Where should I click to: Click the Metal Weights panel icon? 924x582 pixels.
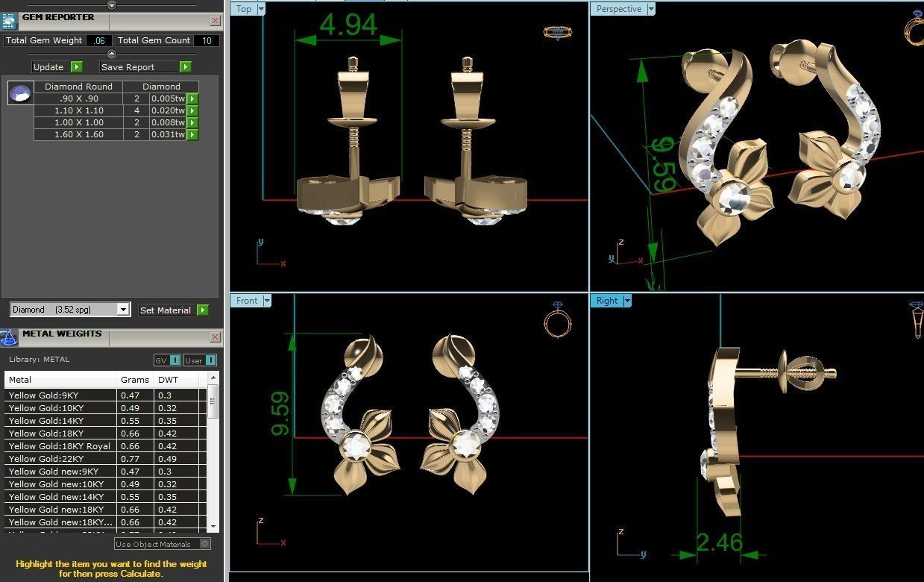tap(8, 337)
